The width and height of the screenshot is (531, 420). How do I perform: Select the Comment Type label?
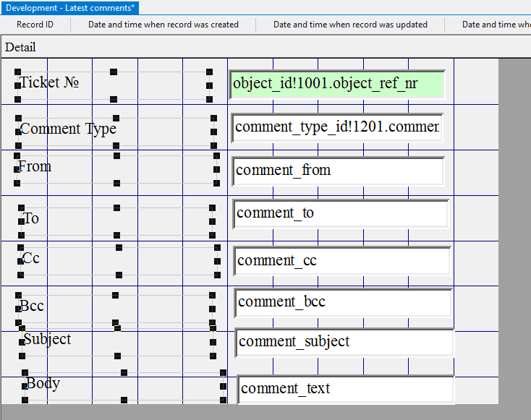click(x=68, y=129)
